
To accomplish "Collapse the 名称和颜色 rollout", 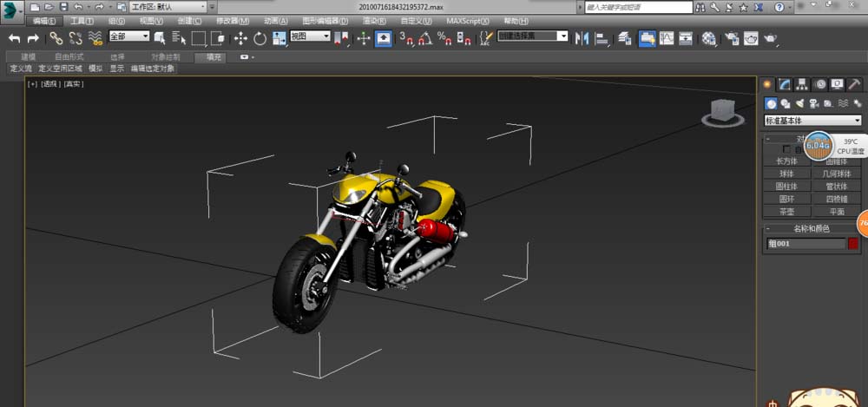I will pyautogui.click(x=812, y=228).
